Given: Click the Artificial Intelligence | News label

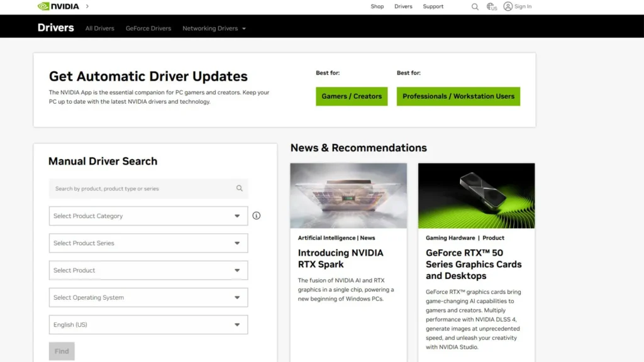Looking at the screenshot, I should point(336,238).
